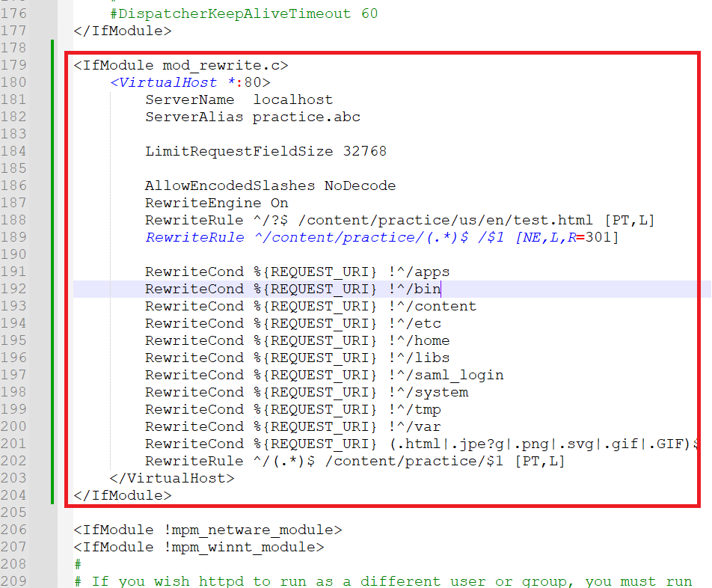Click the RewriteCond excluding /apps

tap(299, 272)
